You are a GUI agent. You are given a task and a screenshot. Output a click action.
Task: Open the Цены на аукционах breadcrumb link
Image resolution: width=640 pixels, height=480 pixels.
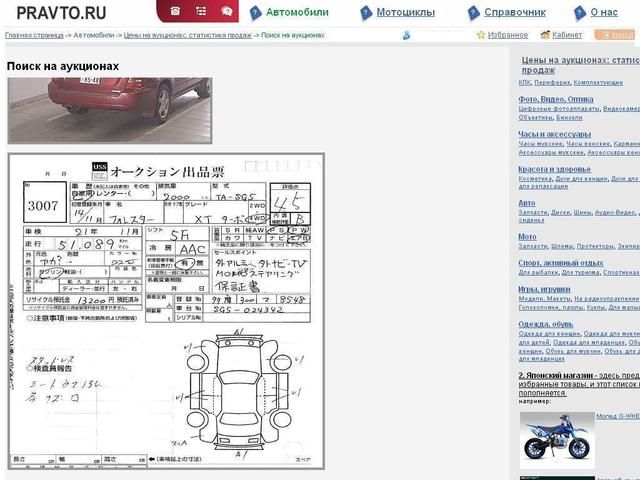click(188, 35)
